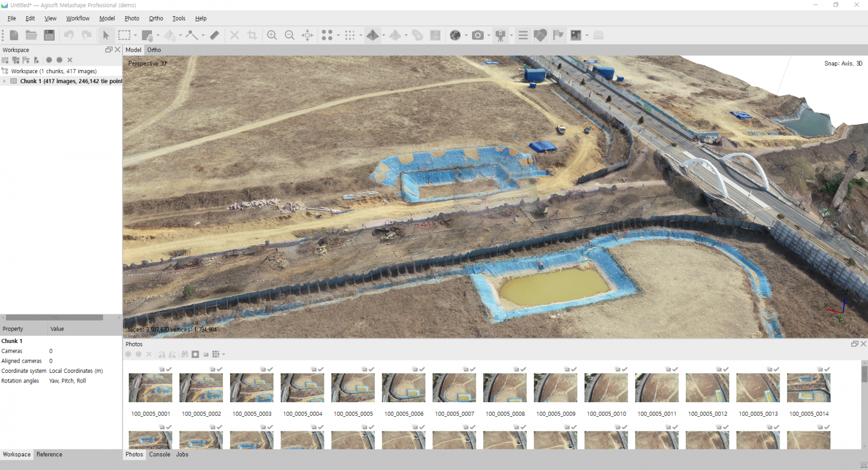Click the Zoom In magnifier icon
868x470 pixels.
tap(272, 35)
